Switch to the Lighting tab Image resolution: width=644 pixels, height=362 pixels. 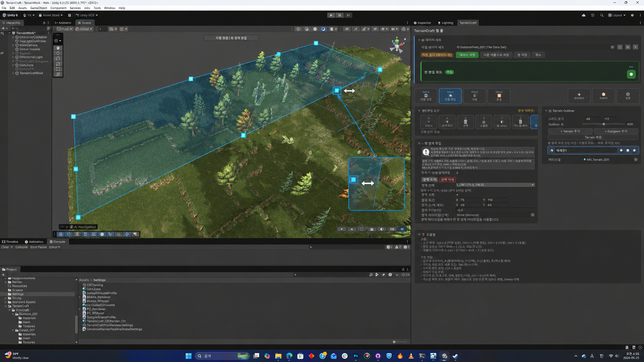coord(445,23)
